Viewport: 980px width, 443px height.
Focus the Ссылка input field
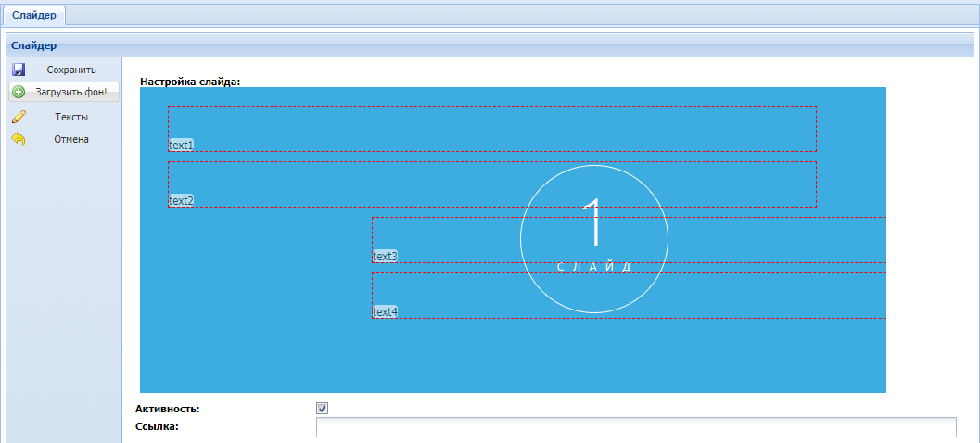pos(635,427)
